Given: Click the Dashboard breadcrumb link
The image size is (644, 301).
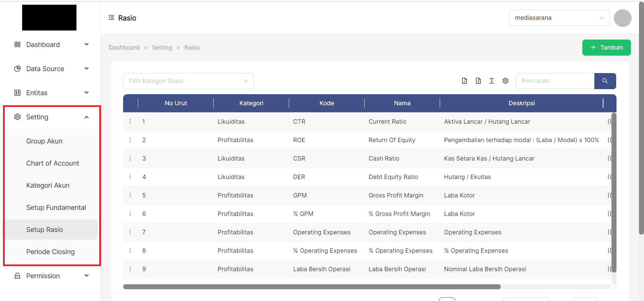Looking at the screenshot, I should click(124, 48).
